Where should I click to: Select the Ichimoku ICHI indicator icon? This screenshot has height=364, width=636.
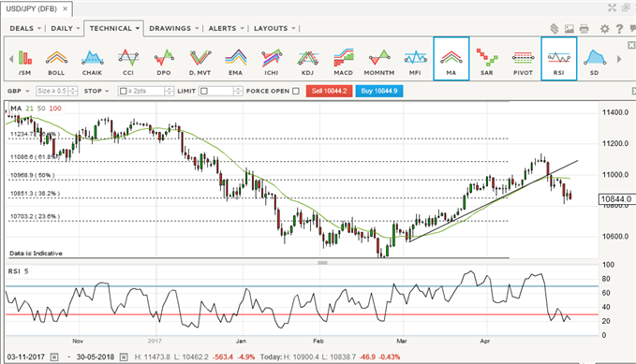coord(272,62)
